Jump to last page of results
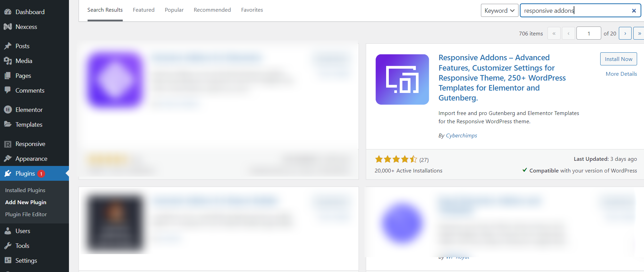This screenshot has width=644, height=272. tap(639, 33)
